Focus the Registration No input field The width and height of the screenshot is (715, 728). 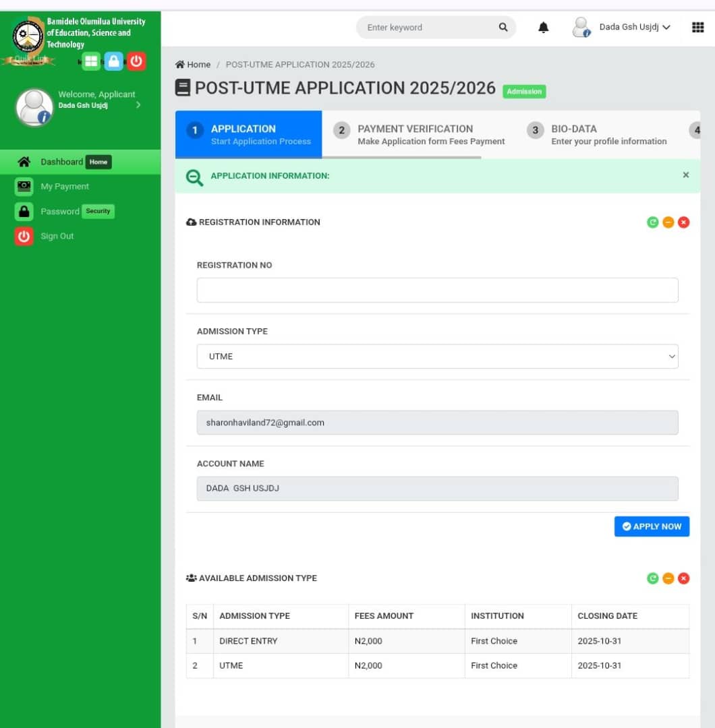[x=437, y=290]
